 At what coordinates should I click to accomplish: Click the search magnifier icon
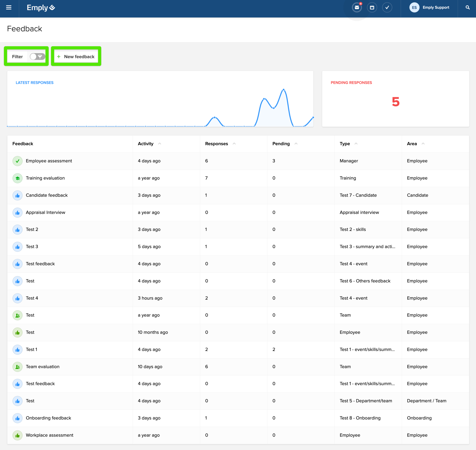coord(467,7)
